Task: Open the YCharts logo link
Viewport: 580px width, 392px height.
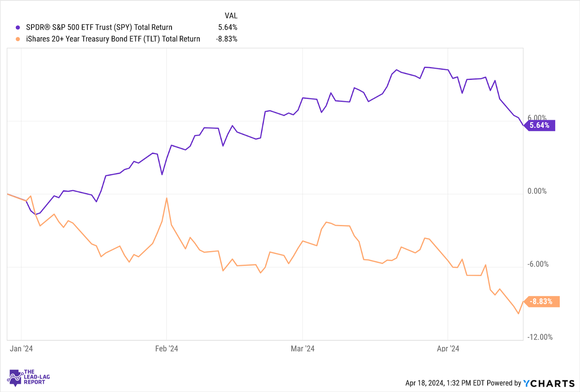Action: pyautogui.click(x=548, y=383)
